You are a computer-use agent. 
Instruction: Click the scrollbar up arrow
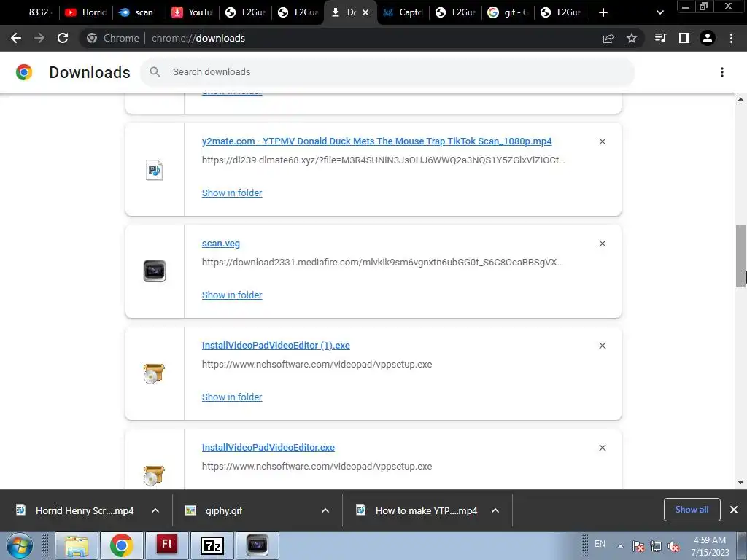coord(740,99)
